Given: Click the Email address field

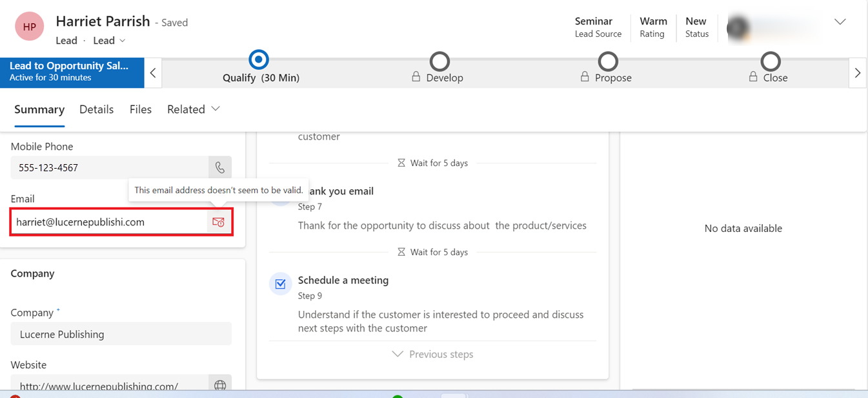Looking at the screenshot, I should click(x=110, y=222).
